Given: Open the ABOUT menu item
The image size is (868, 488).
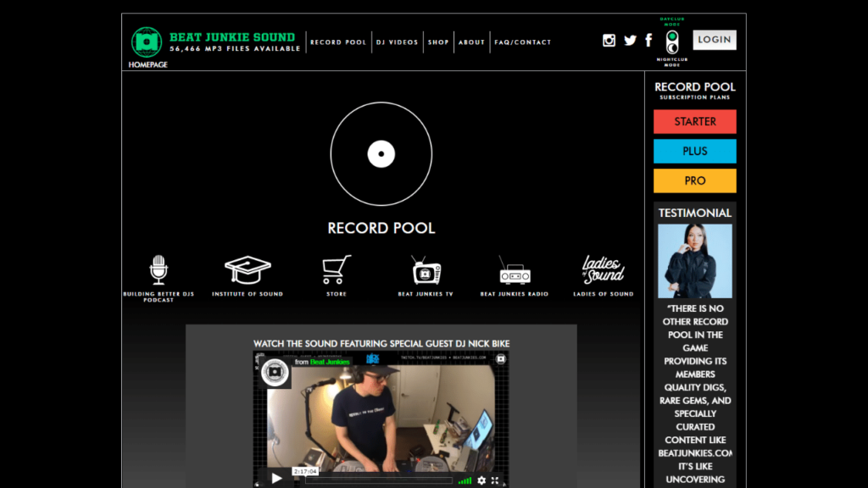Looking at the screenshot, I should (471, 42).
